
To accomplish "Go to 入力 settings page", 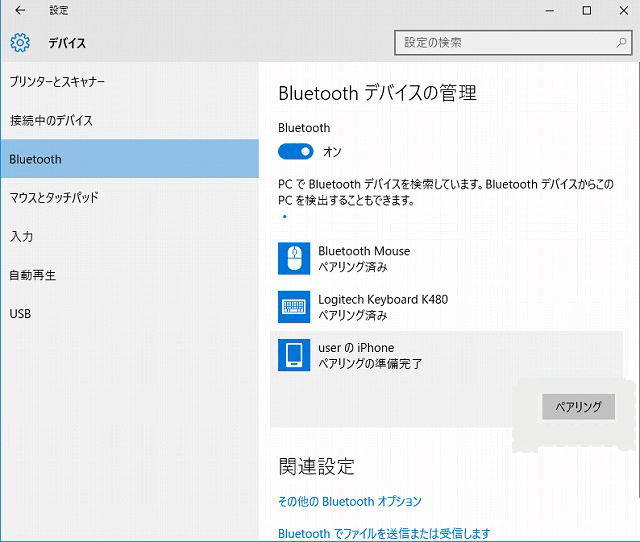I will click(21, 237).
